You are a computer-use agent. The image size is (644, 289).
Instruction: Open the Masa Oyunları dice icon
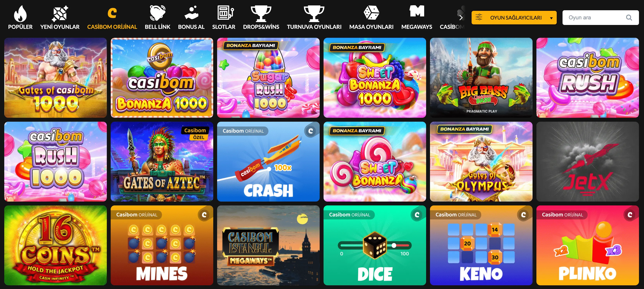click(x=371, y=13)
